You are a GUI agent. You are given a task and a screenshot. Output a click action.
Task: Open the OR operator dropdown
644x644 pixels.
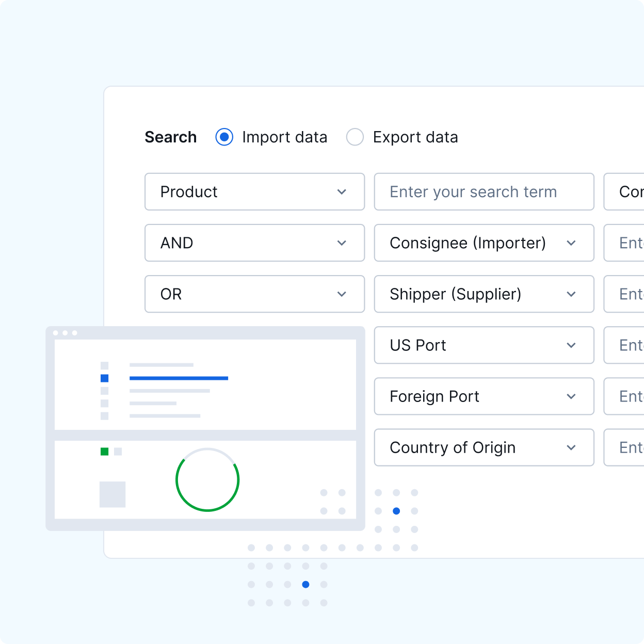(x=254, y=294)
